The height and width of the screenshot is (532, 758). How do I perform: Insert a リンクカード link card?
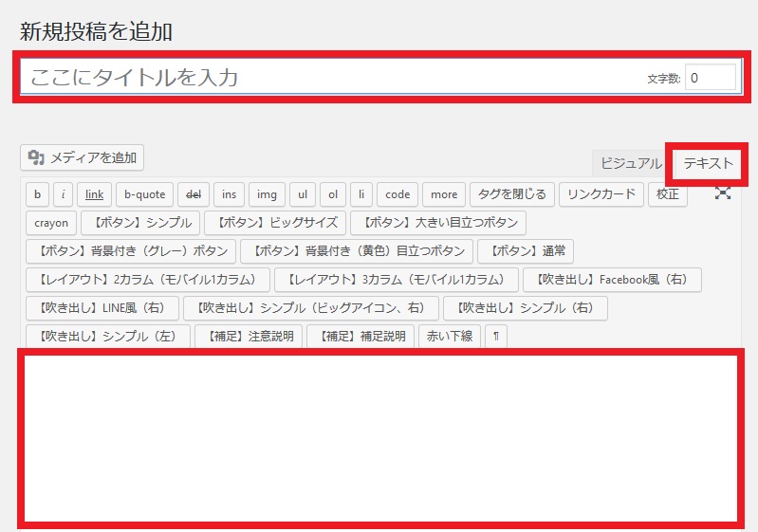tap(601, 194)
